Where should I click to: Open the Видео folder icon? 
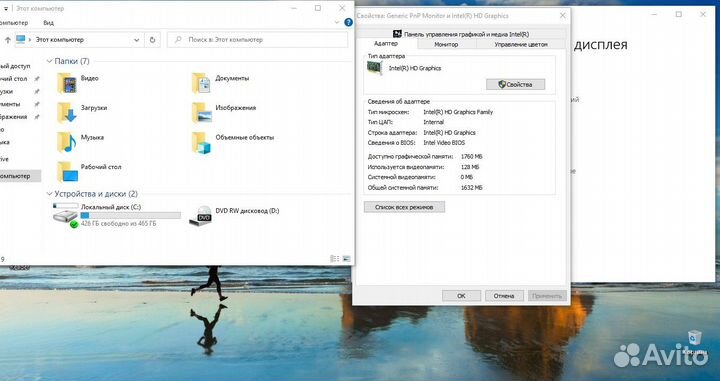67,83
